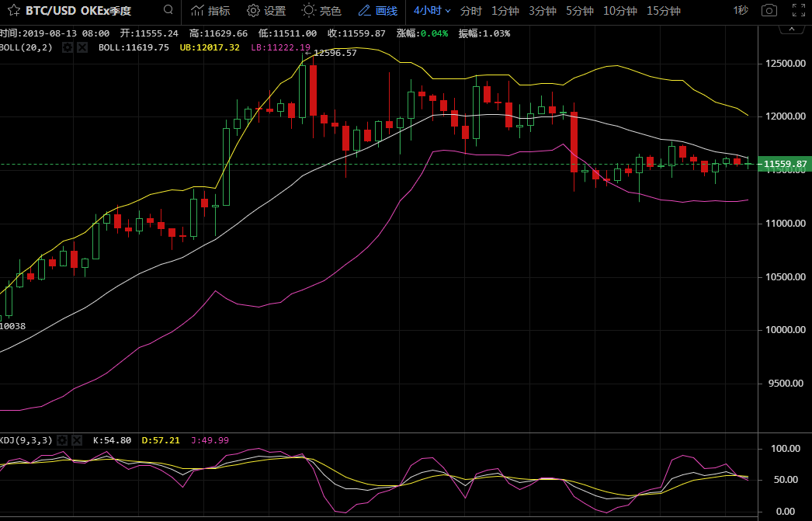
Task: Click the KDJ 100.00 axis label
Action: 785,449
